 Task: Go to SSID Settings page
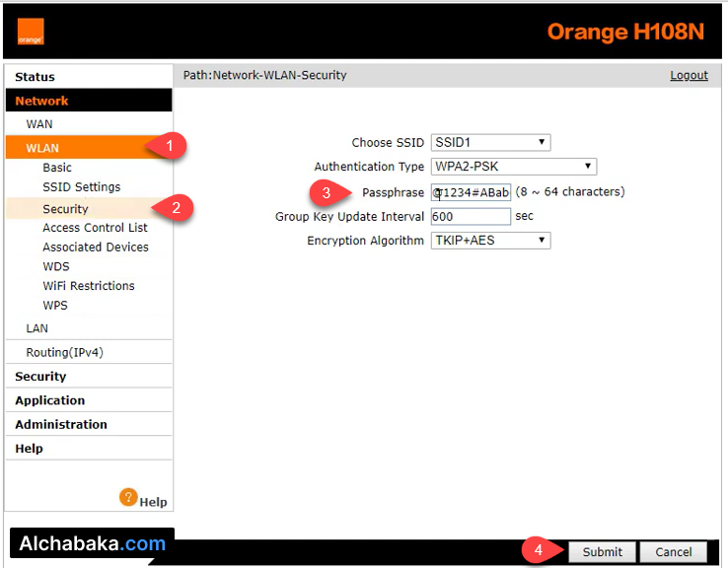coord(82,187)
